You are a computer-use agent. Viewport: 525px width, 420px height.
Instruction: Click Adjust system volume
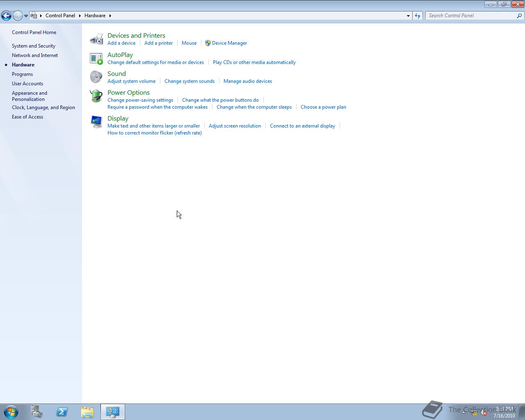(131, 81)
